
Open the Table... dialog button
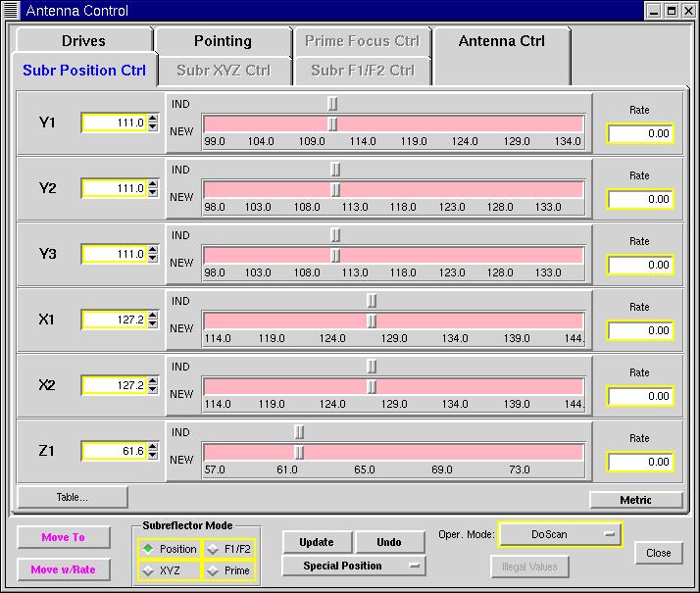[x=73, y=497]
